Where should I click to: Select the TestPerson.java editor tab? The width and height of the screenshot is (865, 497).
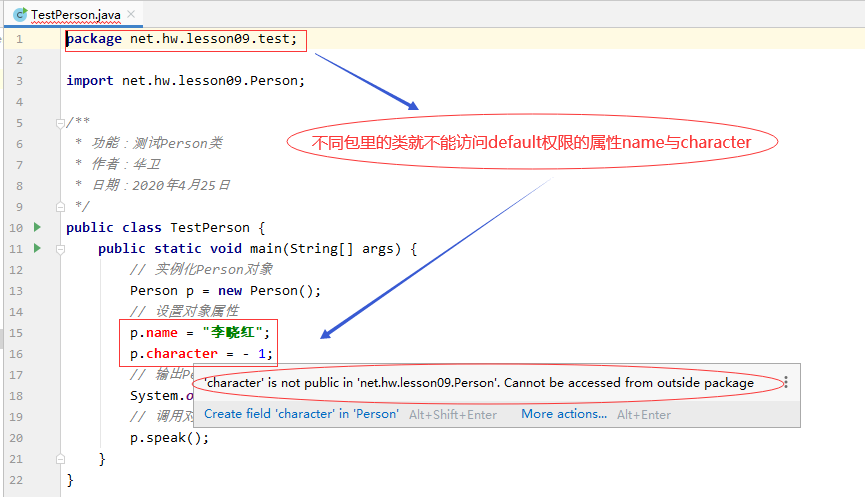tap(73, 15)
